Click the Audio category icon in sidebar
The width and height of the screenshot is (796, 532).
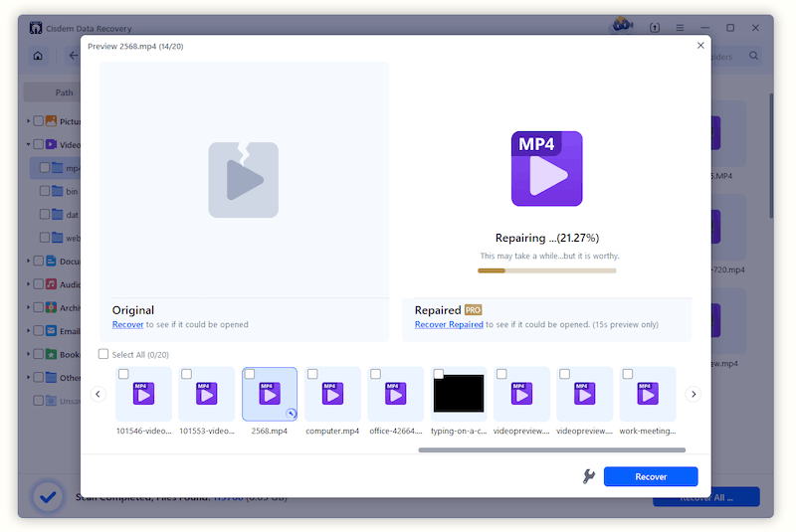coord(52,284)
